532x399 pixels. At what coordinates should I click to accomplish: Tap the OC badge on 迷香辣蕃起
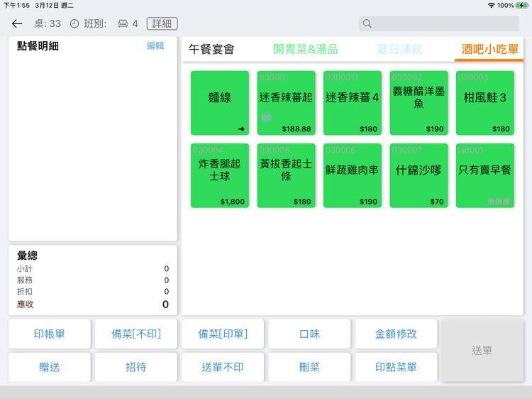(x=266, y=117)
